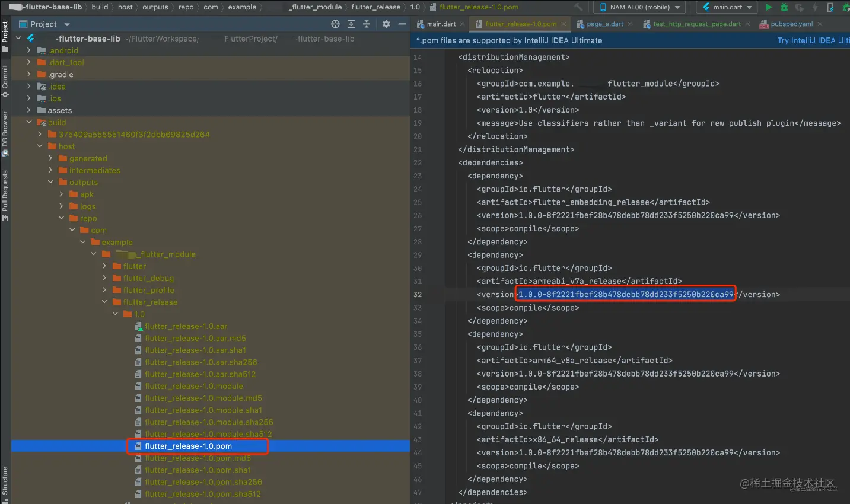The image size is (850, 504).
Task: Select flutter_release-1.0.pom.sha256 file
Action: (x=203, y=482)
